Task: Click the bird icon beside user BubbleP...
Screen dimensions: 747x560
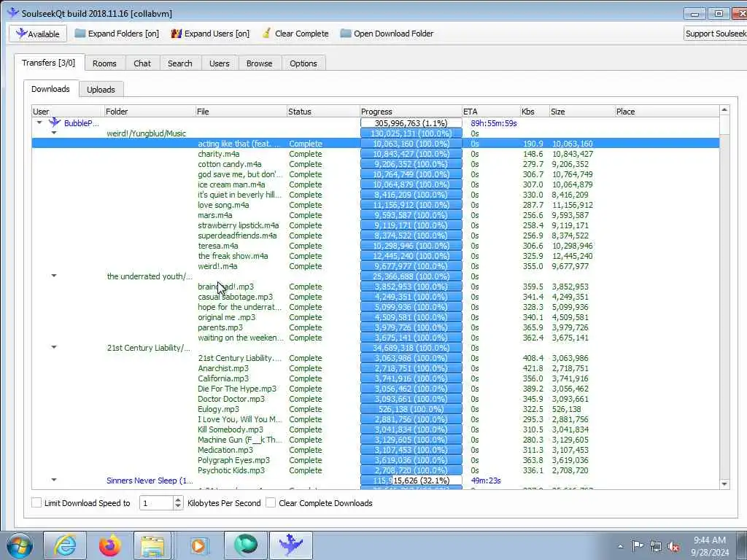Action: (55, 122)
